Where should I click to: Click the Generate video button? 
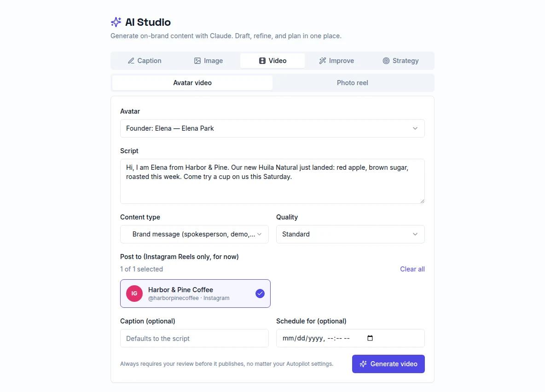click(x=388, y=364)
